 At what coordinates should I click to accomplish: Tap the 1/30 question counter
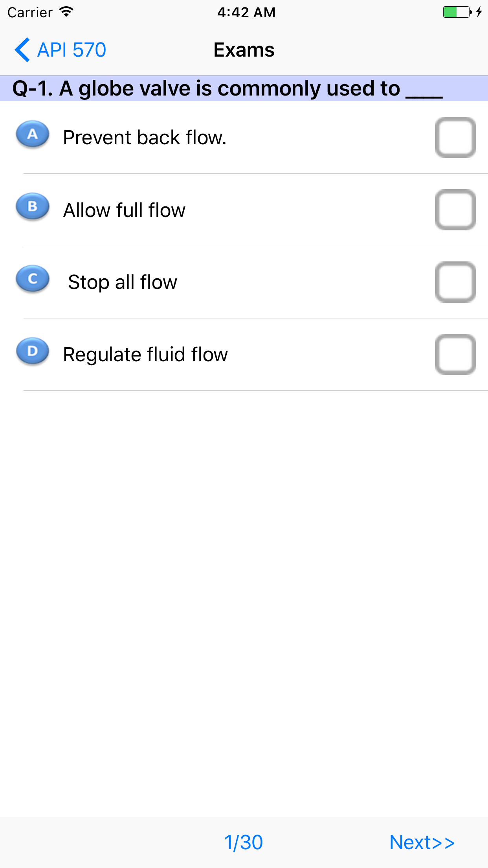(x=244, y=842)
